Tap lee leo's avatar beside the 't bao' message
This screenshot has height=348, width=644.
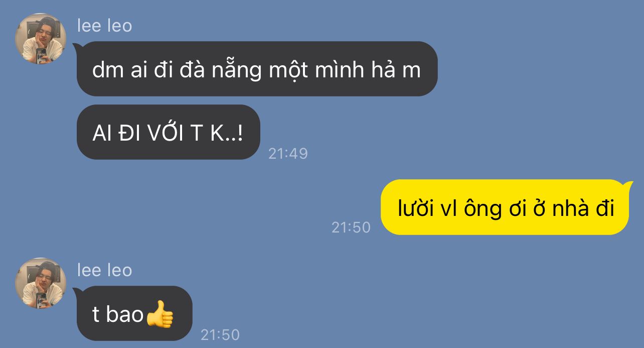point(41,283)
